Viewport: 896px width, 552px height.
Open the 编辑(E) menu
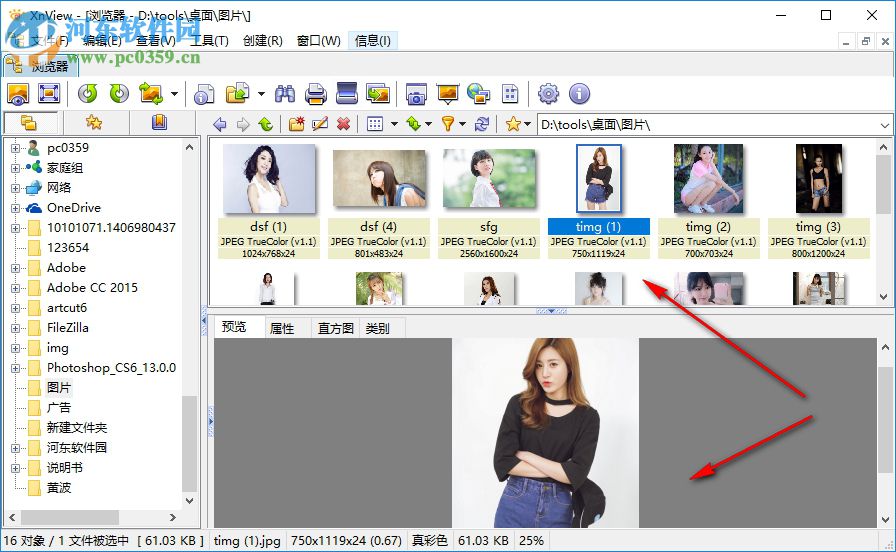(x=102, y=41)
